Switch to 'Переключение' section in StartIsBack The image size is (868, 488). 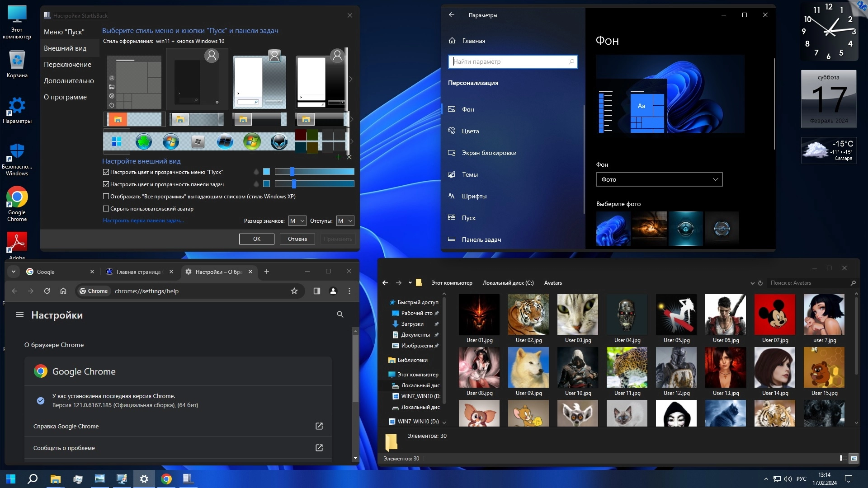coord(67,65)
